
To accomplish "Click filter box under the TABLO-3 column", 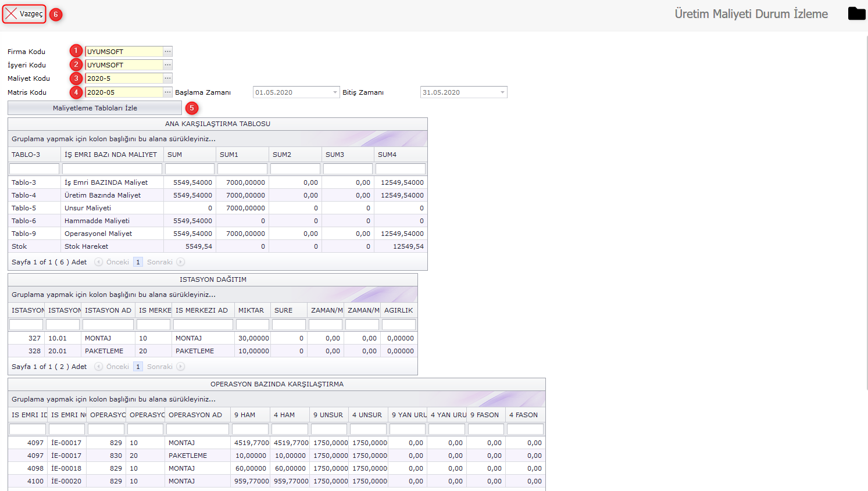I will [34, 169].
